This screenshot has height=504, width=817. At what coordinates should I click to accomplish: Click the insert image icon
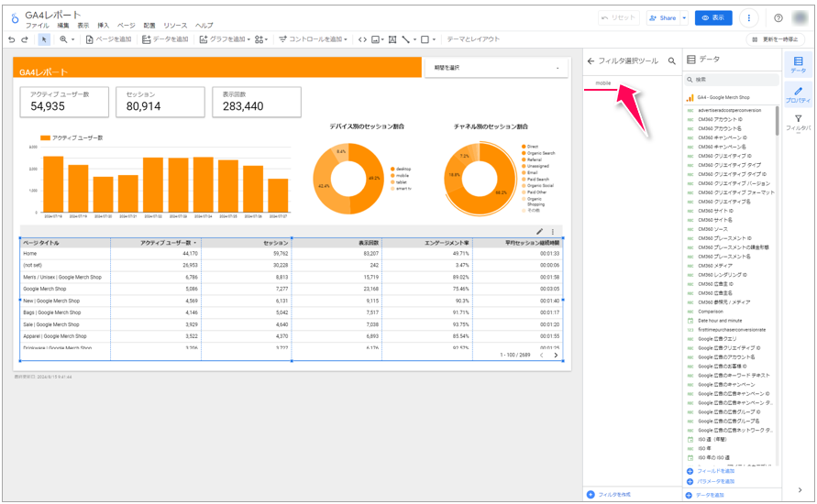tap(376, 39)
